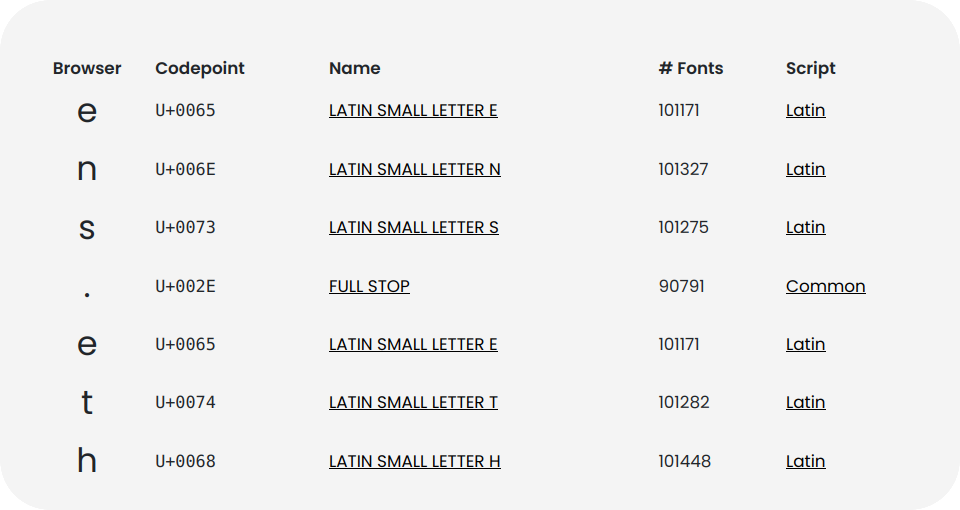This screenshot has width=960, height=510.
Task: Click Latin script link in U+0073 row
Action: [805, 227]
